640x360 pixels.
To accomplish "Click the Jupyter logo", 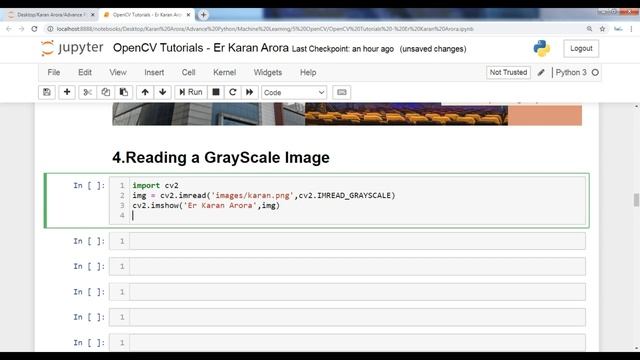I will click(72, 48).
